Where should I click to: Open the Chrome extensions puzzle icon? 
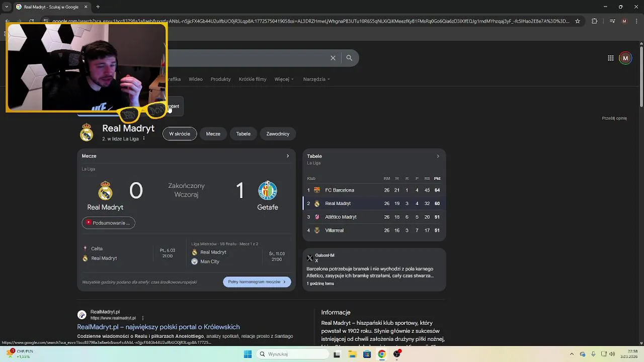(594, 21)
